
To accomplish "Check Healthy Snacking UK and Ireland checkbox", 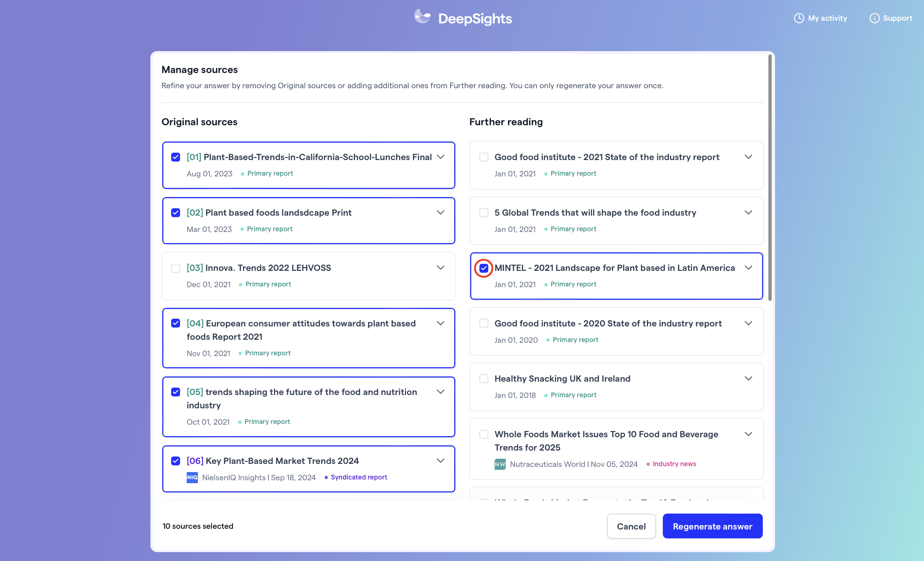I will (x=484, y=379).
